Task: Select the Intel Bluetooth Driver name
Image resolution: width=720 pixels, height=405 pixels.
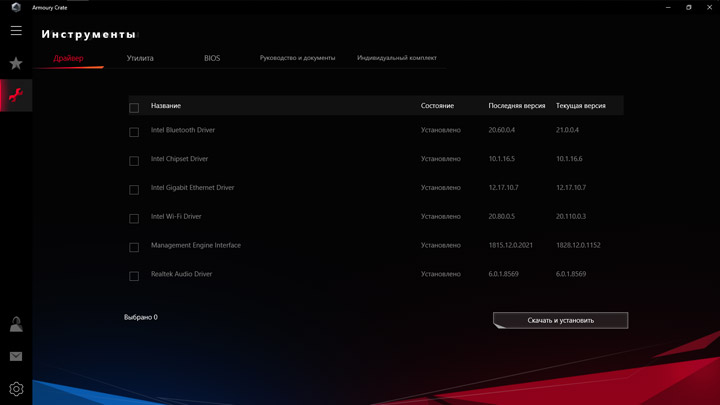Action: [183, 130]
